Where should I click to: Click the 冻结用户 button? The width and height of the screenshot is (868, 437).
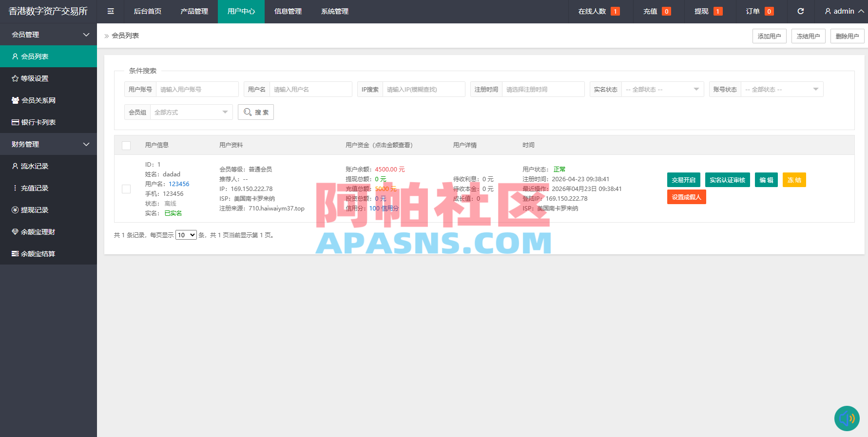click(x=808, y=36)
